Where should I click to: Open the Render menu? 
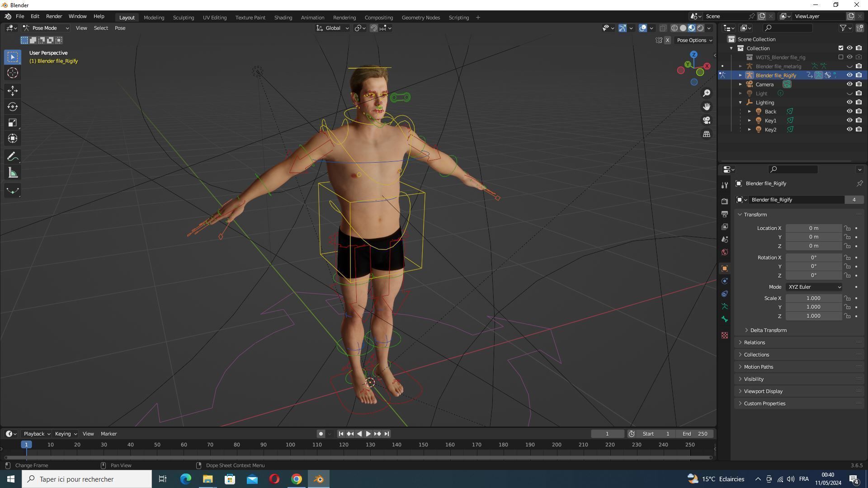[x=54, y=16]
